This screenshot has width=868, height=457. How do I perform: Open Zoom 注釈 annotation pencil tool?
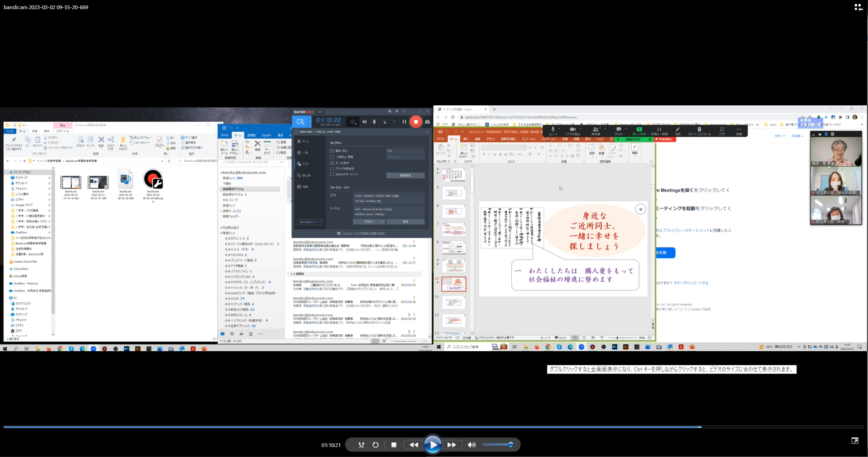point(677,131)
